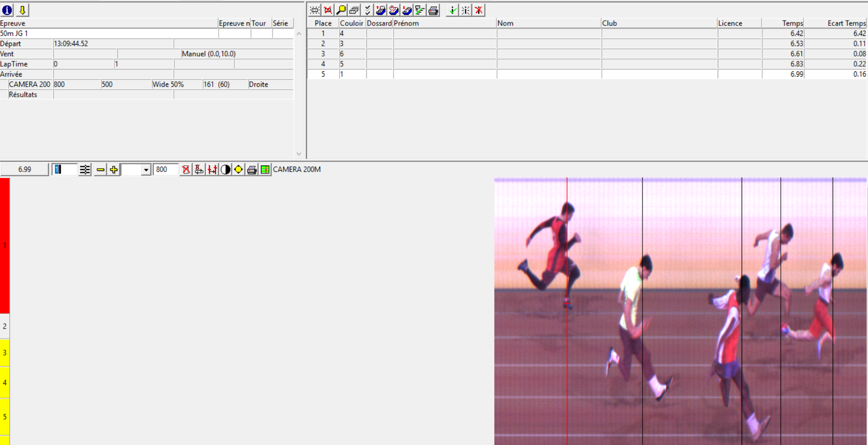Select result row with time 6.53
Image resolution: width=868 pixels, height=445 pixels.
pos(587,44)
